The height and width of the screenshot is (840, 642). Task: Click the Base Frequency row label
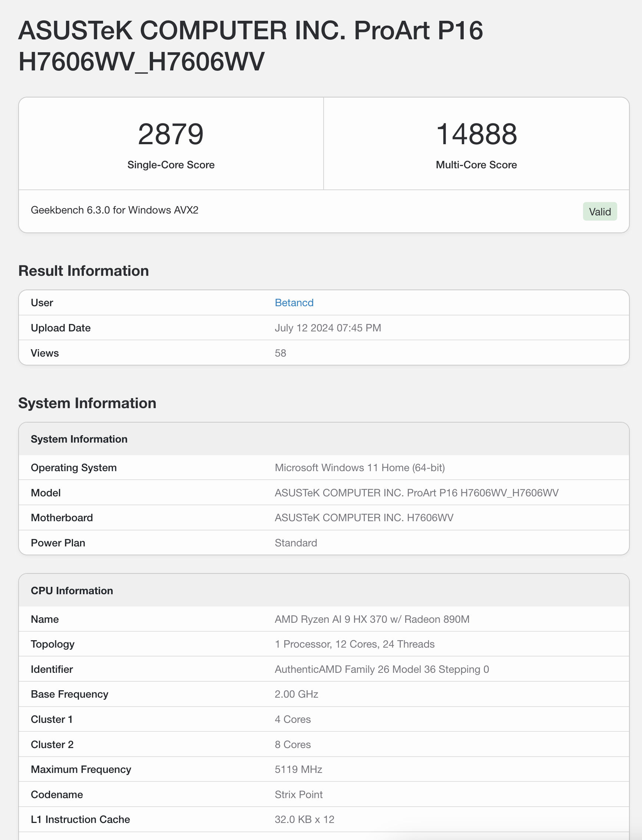(70, 694)
